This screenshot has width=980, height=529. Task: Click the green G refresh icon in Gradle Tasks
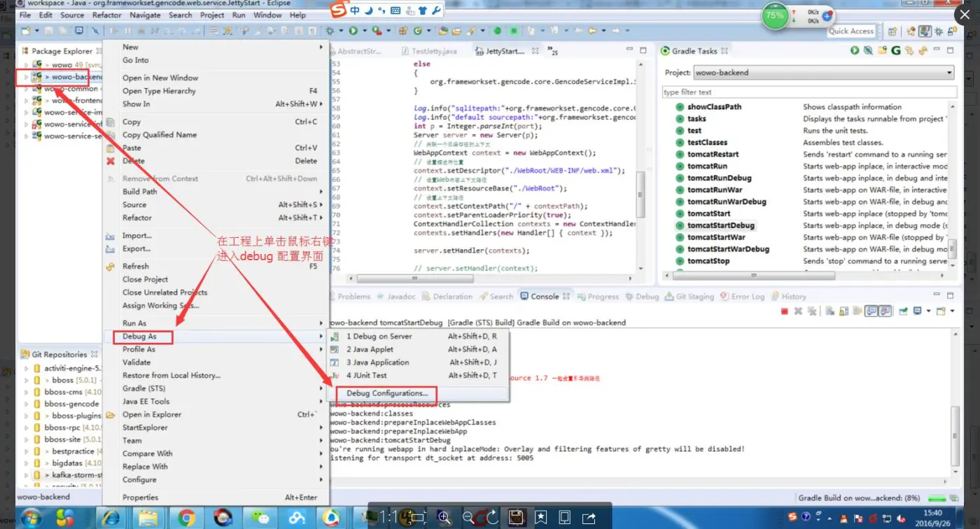[896, 50]
